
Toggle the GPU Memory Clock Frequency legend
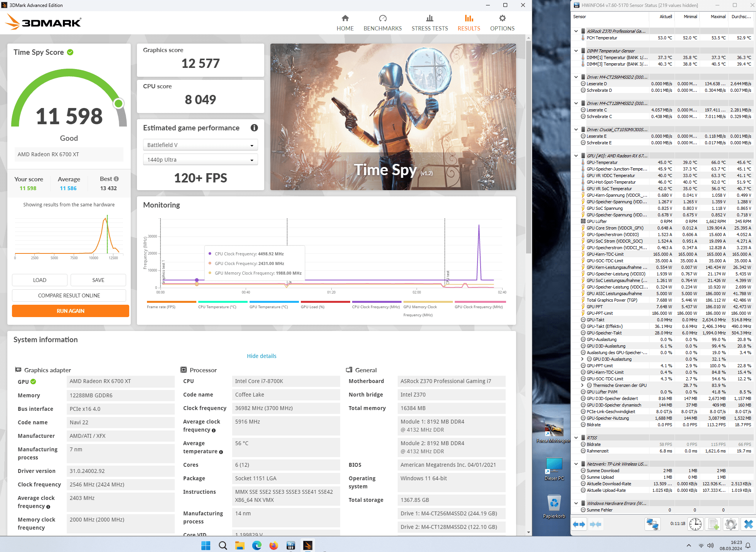(x=428, y=309)
